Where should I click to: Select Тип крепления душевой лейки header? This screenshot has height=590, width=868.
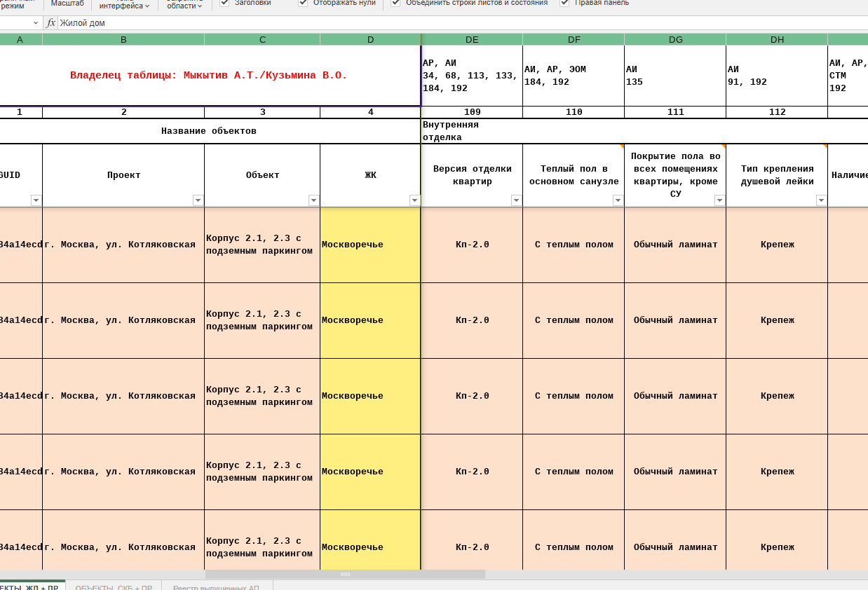pos(777,175)
